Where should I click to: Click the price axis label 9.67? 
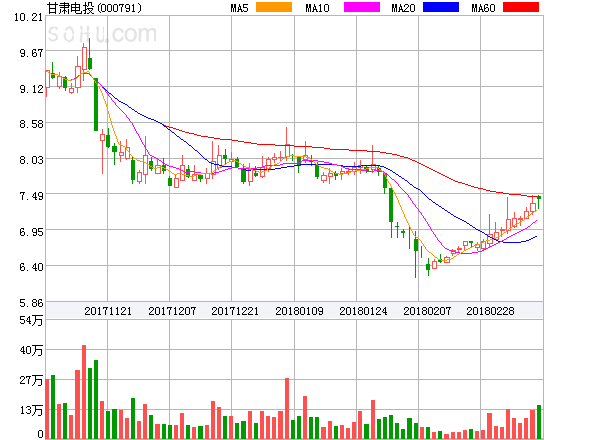coord(31,53)
